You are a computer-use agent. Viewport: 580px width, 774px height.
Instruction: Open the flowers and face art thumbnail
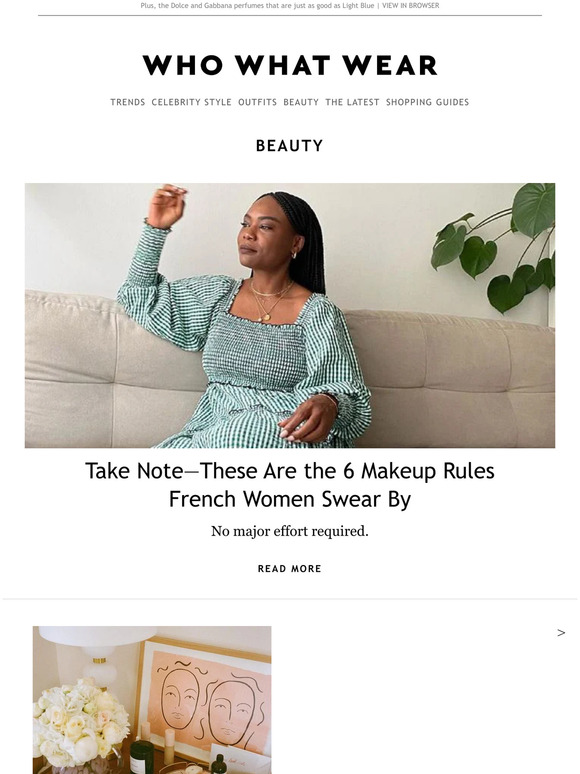152,700
